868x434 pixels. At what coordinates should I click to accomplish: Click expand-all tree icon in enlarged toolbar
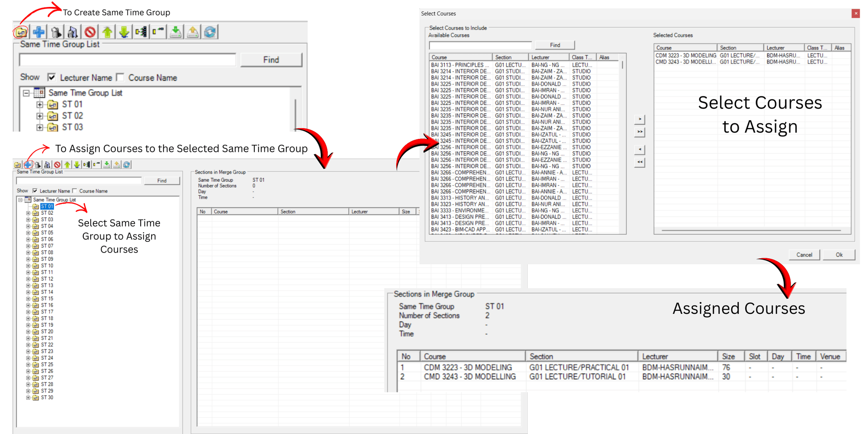tap(141, 32)
